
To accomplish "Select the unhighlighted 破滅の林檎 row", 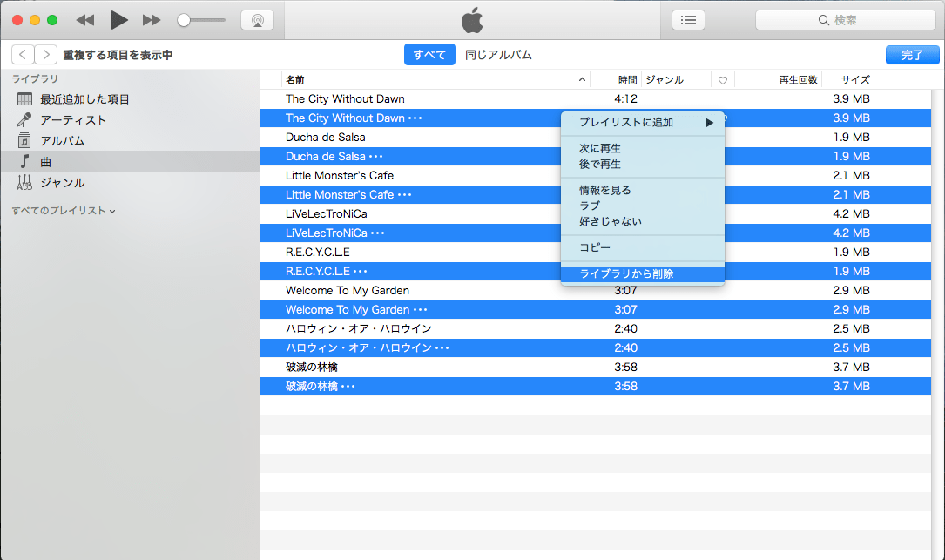I will tap(595, 368).
